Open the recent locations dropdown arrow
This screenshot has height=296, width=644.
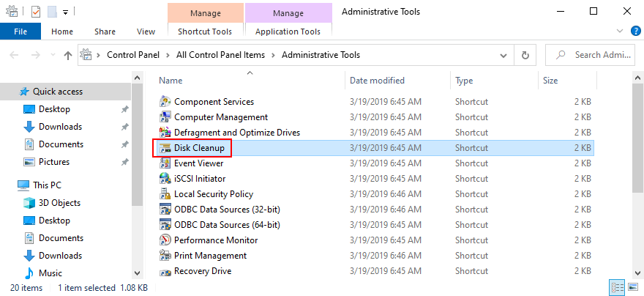tap(53, 55)
